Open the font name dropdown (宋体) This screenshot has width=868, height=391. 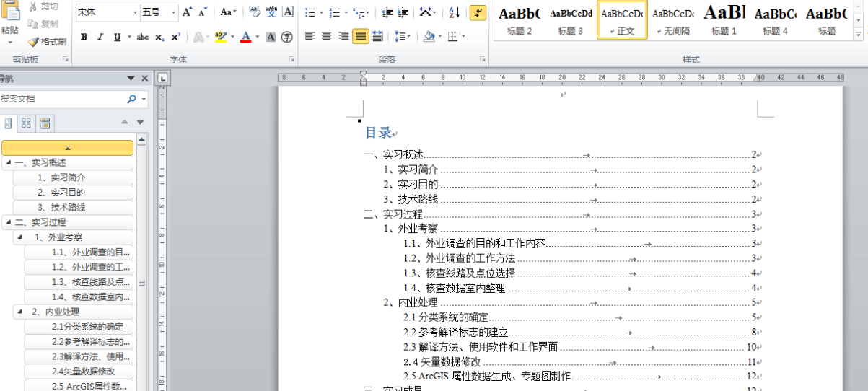pos(135,12)
